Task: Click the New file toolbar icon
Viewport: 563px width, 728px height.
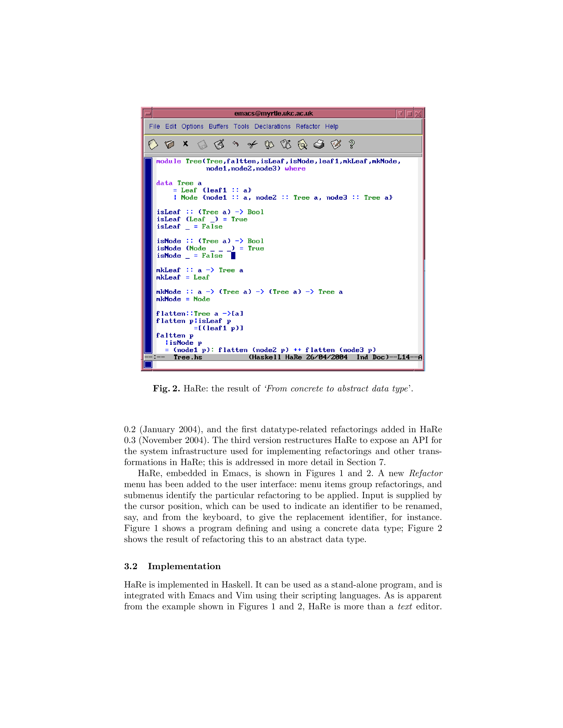Action: point(153,144)
